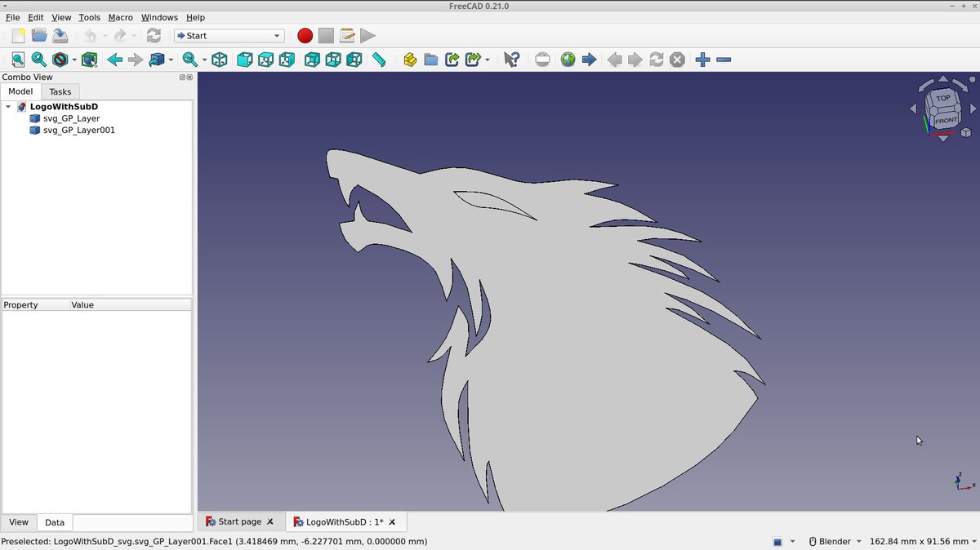This screenshot has width=980, height=550.
Task: Refresh the document with the Refresh icon
Action: [154, 35]
